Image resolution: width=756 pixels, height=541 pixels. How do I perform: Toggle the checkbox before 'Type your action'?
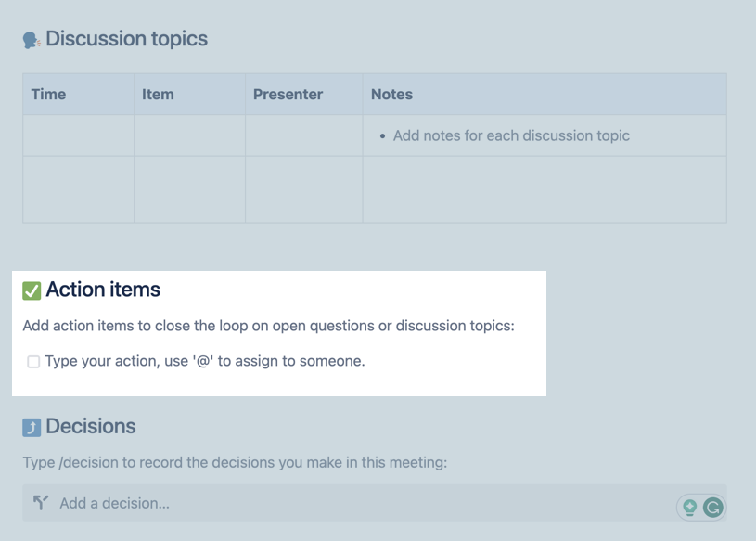point(32,360)
